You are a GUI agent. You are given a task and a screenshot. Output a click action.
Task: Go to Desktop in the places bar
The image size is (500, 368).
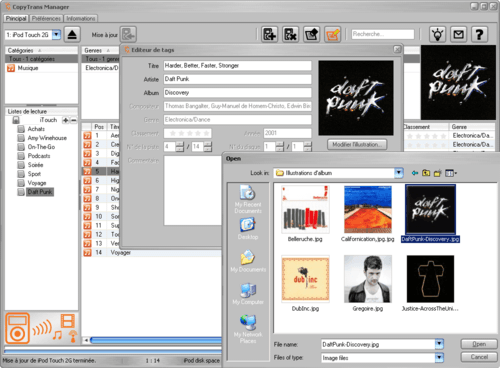[x=248, y=228]
